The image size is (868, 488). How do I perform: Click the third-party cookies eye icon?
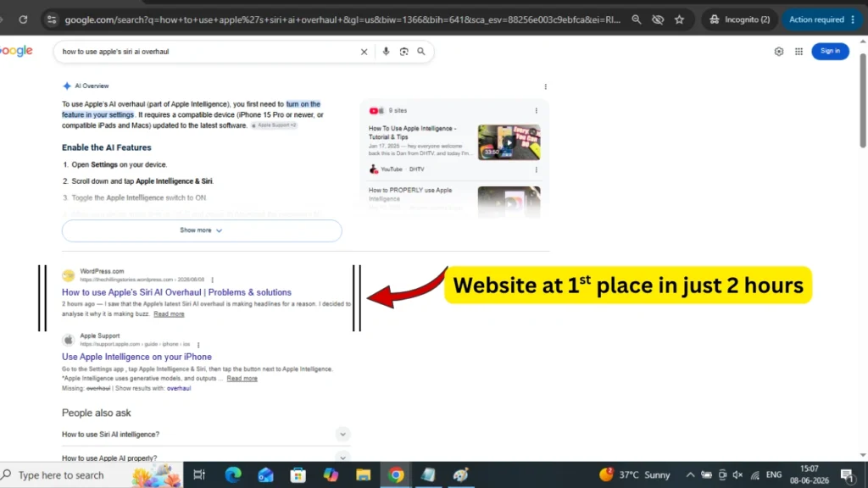point(658,19)
